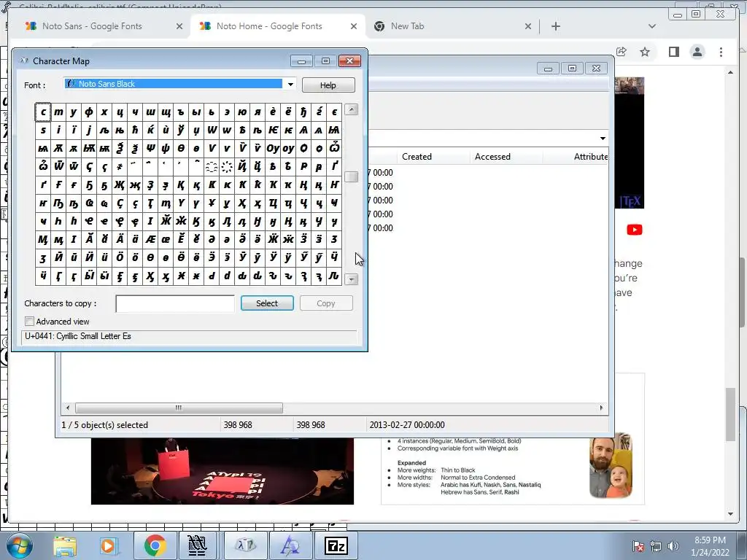Open Windows Explorer from the taskbar
The image size is (747, 560).
point(64,545)
